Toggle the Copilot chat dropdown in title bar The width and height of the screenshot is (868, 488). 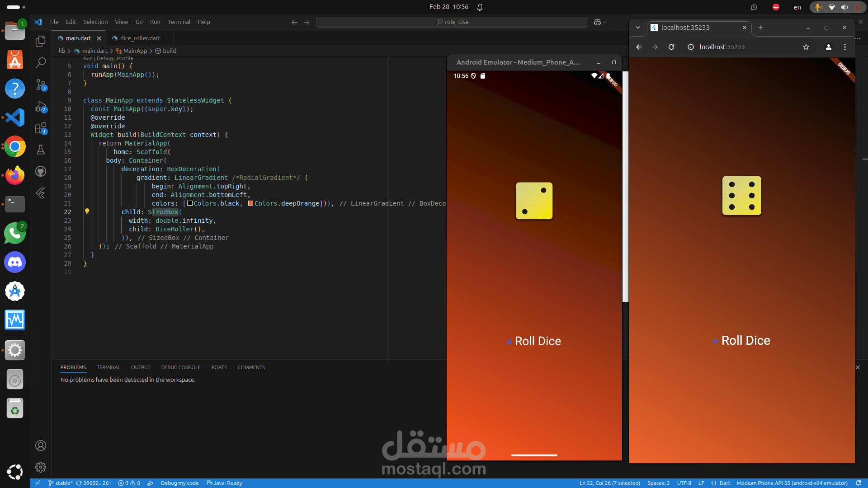pos(604,22)
